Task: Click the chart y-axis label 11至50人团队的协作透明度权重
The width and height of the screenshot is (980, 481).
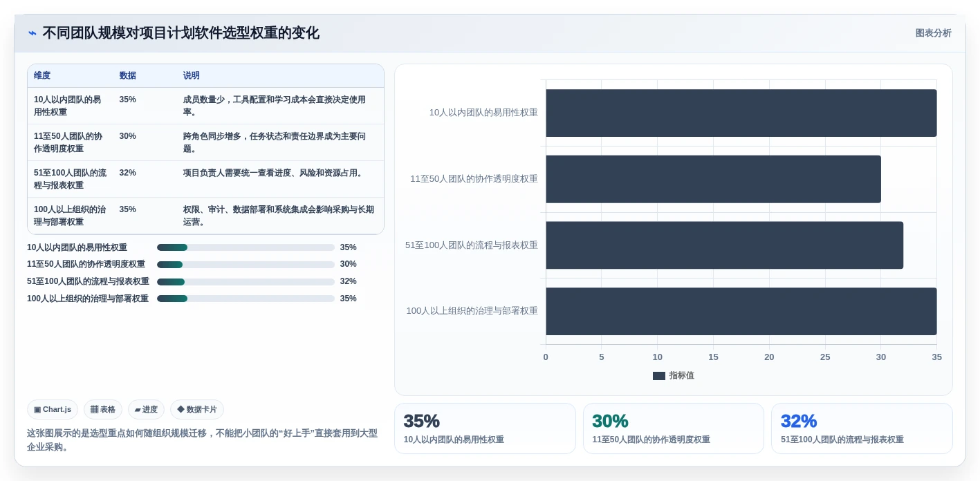Action: [x=474, y=179]
